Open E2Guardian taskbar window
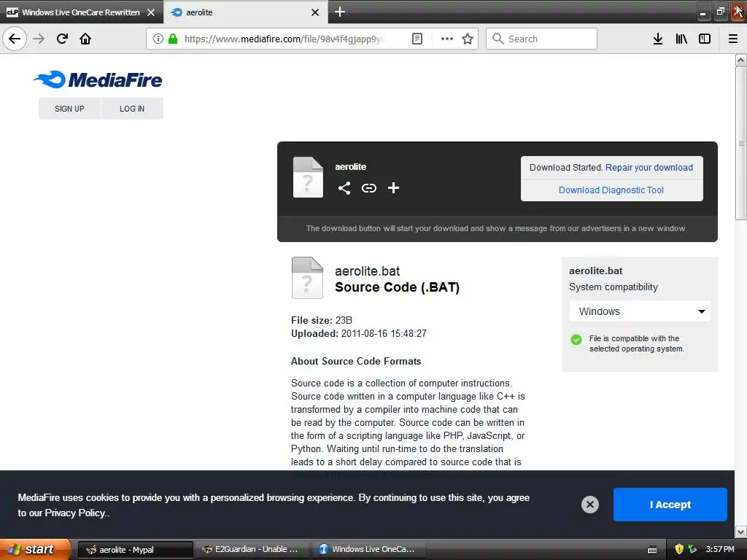 point(252,550)
